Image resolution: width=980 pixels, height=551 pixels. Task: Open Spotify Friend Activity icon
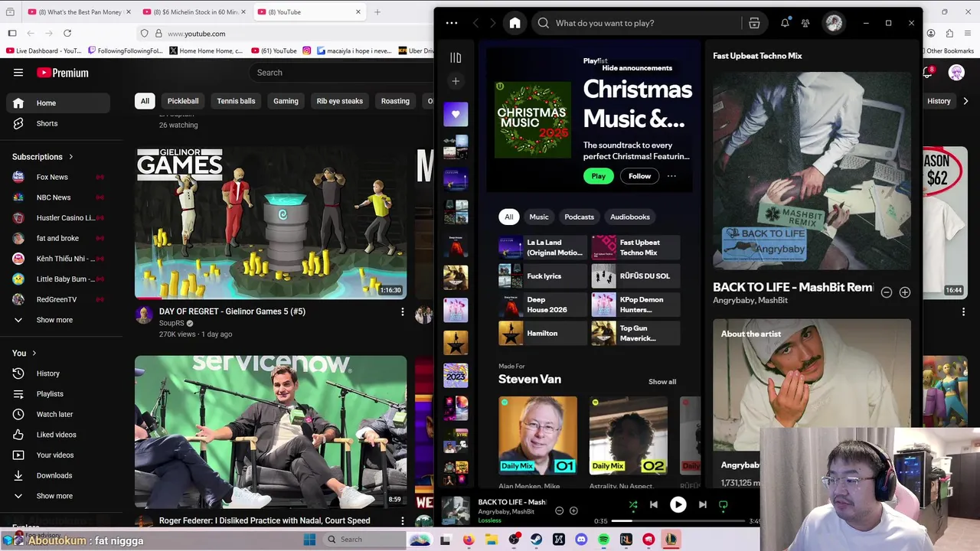tap(805, 23)
